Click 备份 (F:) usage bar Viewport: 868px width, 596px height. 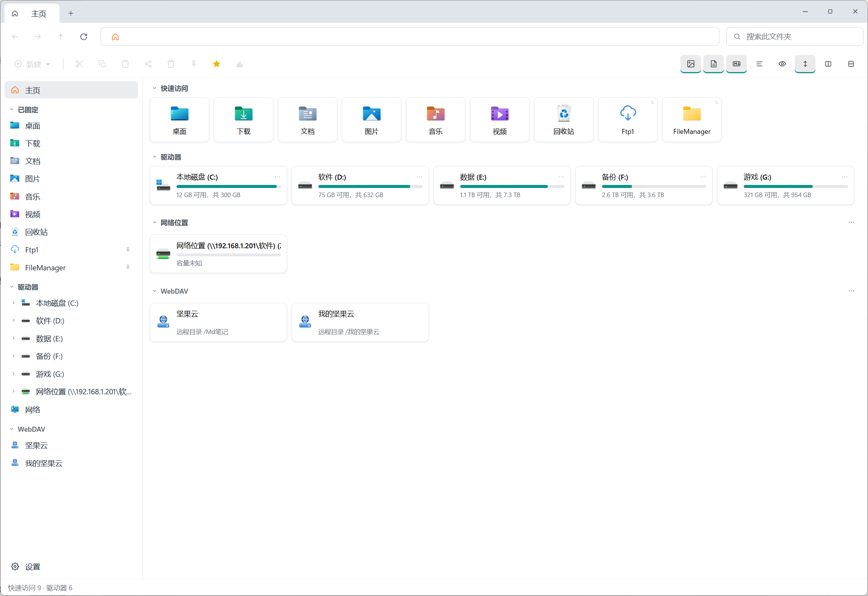coord(654,186)
